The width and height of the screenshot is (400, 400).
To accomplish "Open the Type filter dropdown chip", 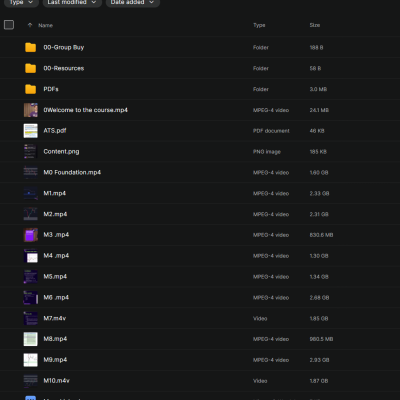I will click(x=21, y=3).
